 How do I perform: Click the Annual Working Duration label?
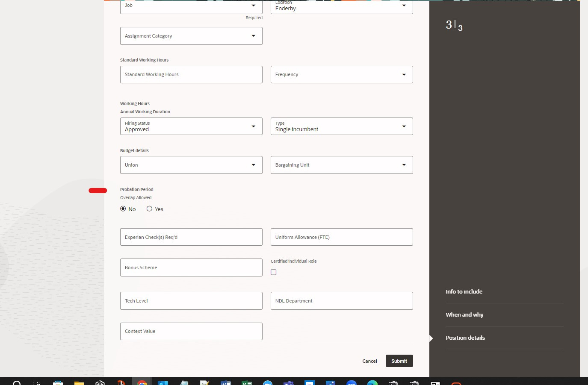pos(145,112)
